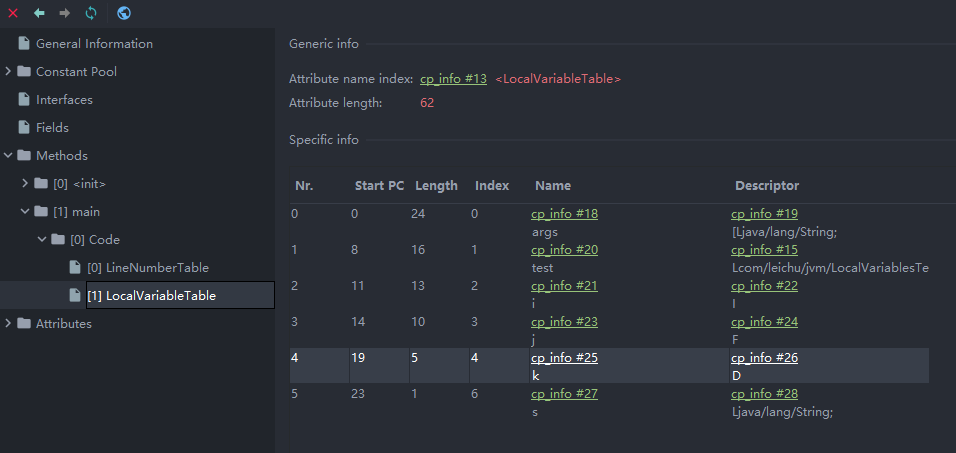Click the LineNumberTable file icon
Image resolution: width=956 pixels, height=453 pixels.
point(75,268)
